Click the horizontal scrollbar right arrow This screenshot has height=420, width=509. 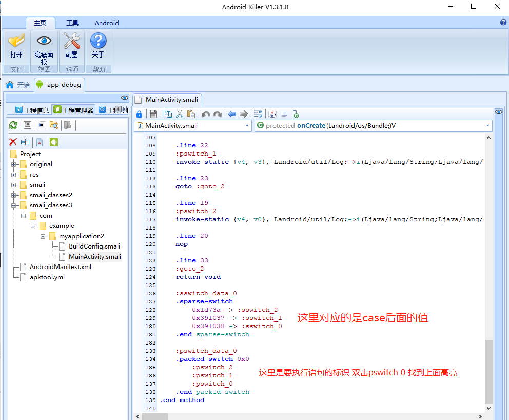click(x=480, y=416)
